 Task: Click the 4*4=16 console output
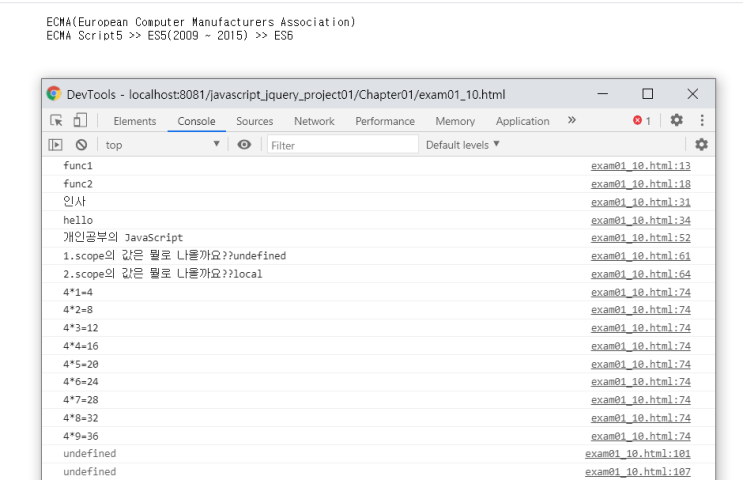(81, 346)
